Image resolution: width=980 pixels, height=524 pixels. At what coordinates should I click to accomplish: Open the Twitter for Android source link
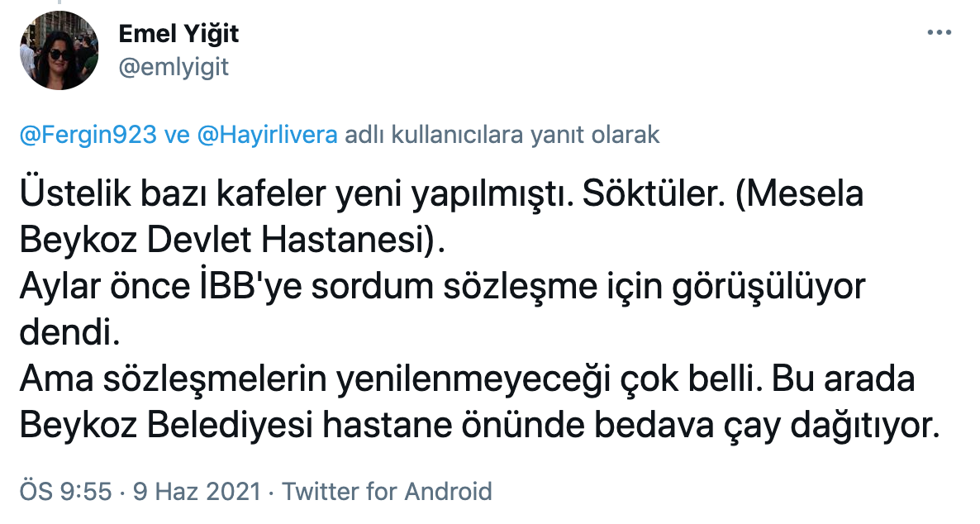pyautogui.click(x=387, y=492)
